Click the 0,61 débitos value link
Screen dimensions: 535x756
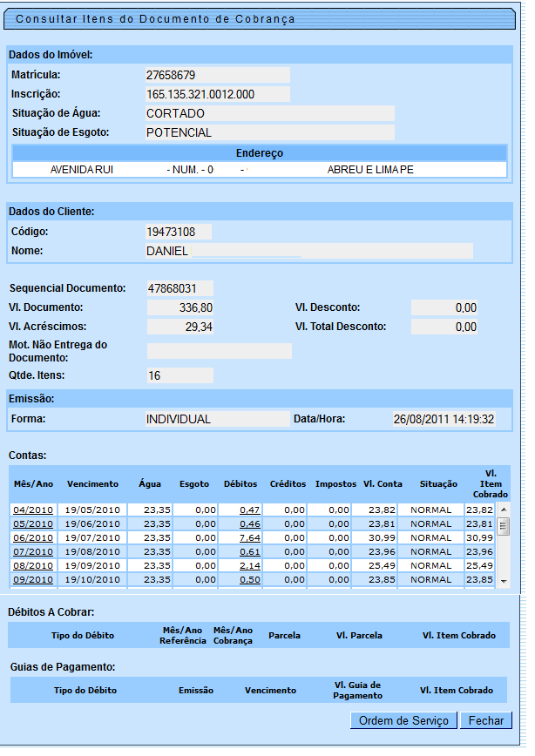(250, 552)
